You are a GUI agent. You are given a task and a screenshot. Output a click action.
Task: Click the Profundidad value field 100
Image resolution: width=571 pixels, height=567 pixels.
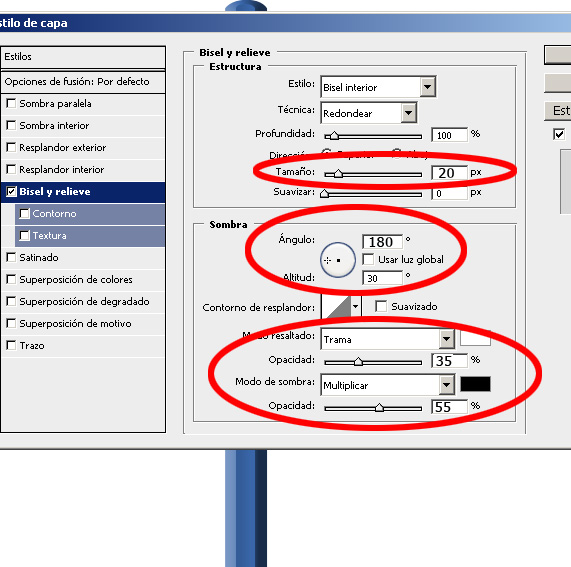[x=449, y=135]
